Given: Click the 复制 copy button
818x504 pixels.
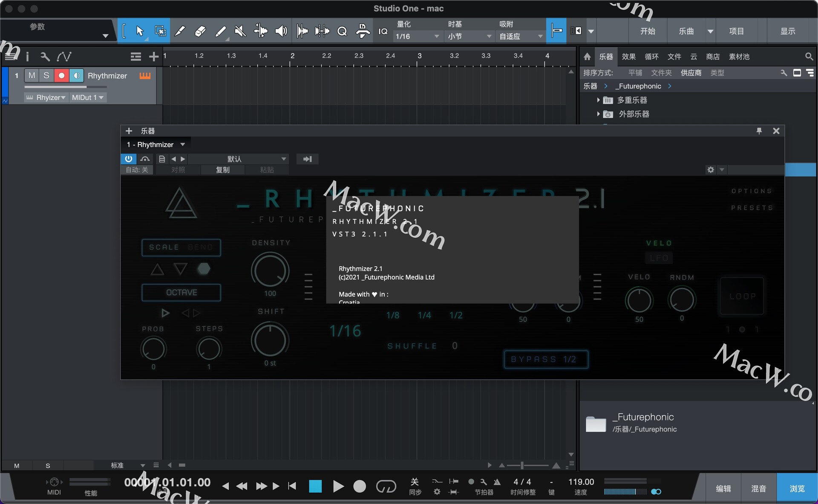Looking at the screenshot, I should click(x=222, y=170).
